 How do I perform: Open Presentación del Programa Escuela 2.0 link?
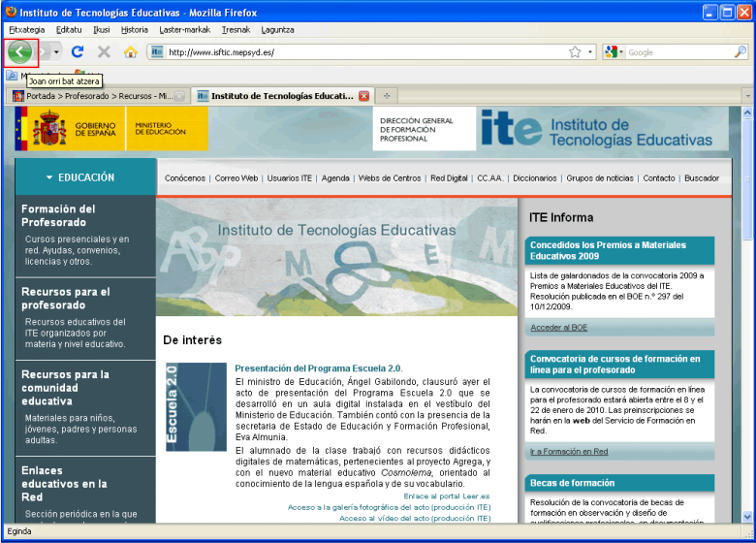tap(318, 368)
